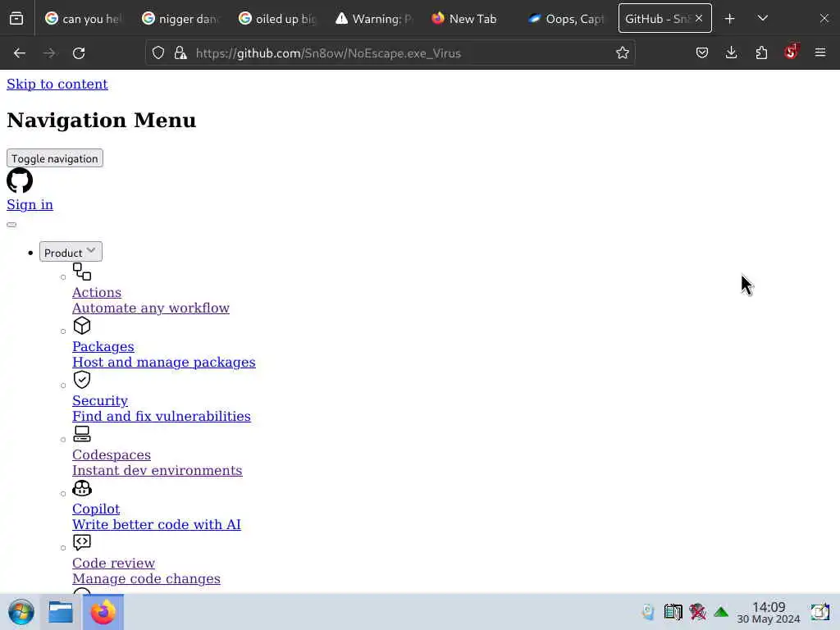
Task: Reload the current GitHub page
Action: pyautogui.click(x=79, y=53)
